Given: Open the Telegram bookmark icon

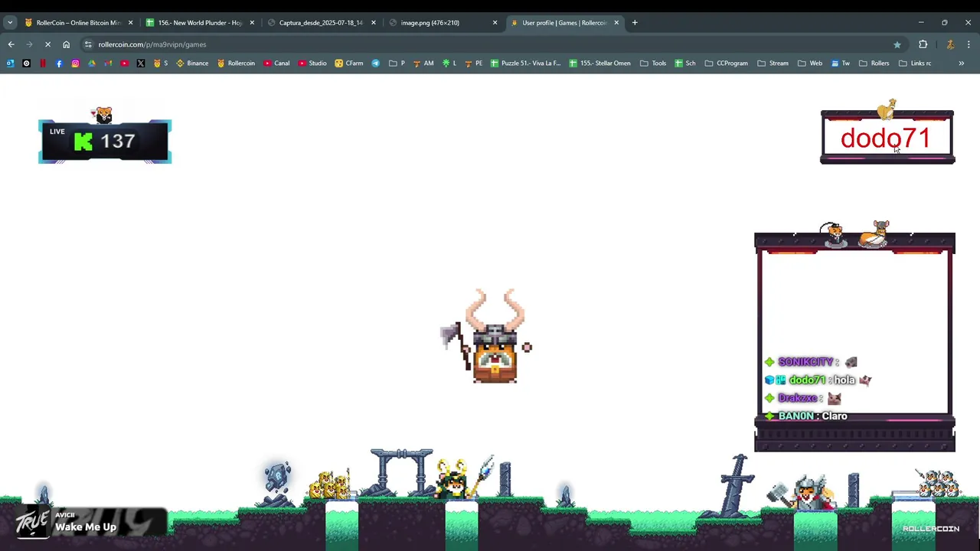Looking at the screenshot, I should [375, 64].
